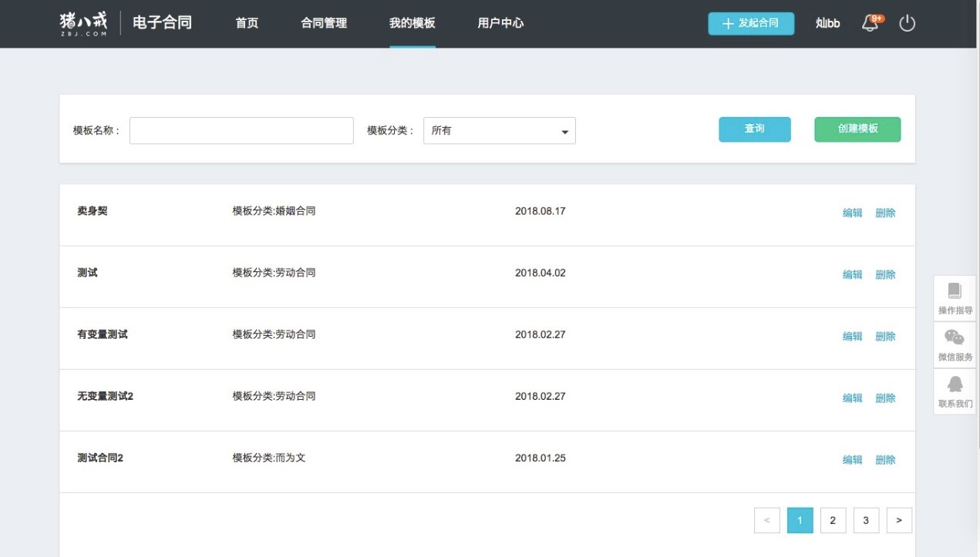Click the 查询 search button

pyautogui.click(x=755, y=129)
